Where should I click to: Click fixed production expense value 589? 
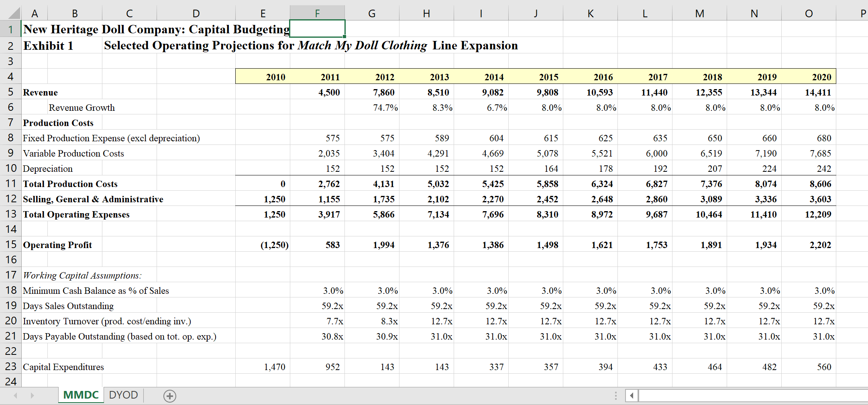coord(442,138)
